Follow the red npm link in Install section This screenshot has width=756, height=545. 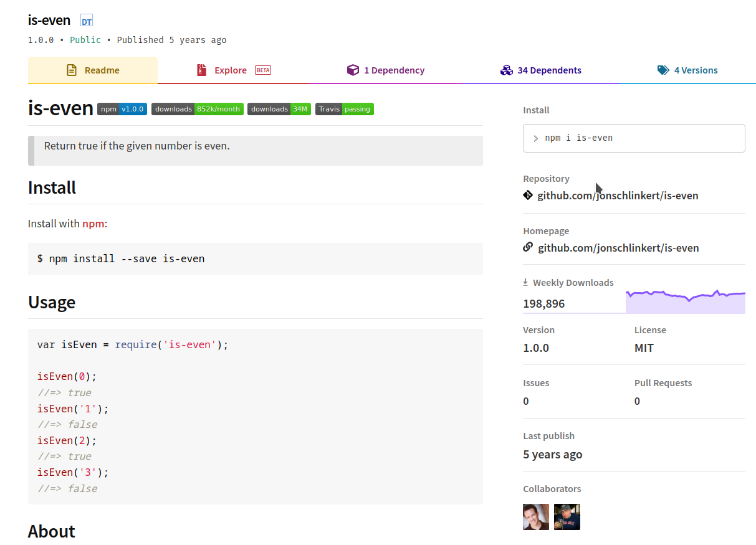93,223
